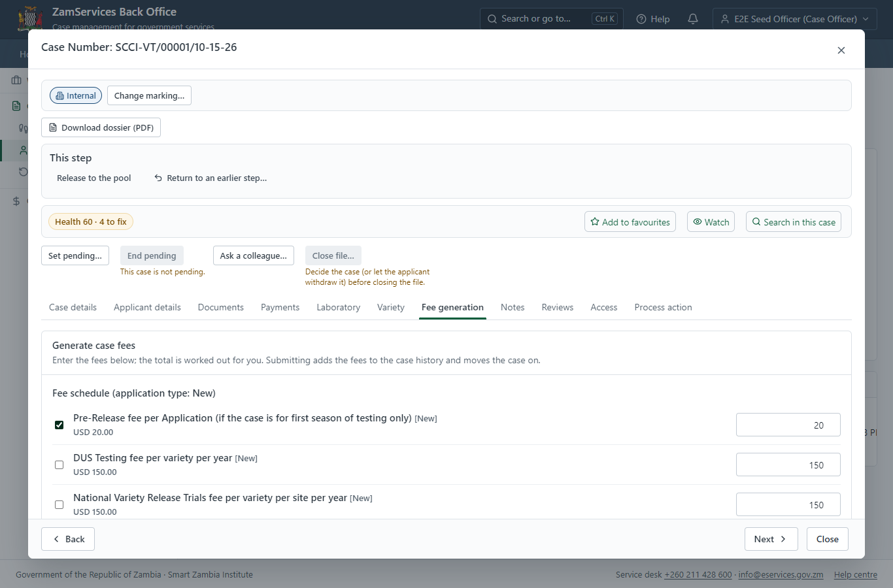The width and height of the screenshot is (893, 588).
Task: Search in this case
Action: coord(794,221)
